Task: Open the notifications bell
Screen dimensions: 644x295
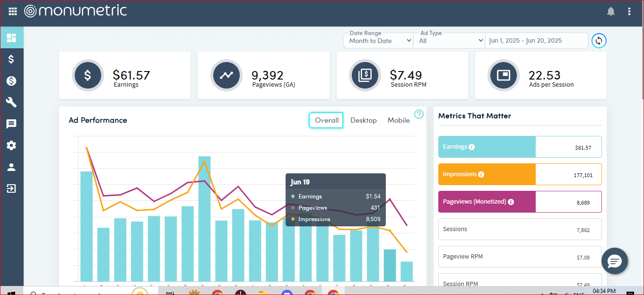Action: click(611, 11)
